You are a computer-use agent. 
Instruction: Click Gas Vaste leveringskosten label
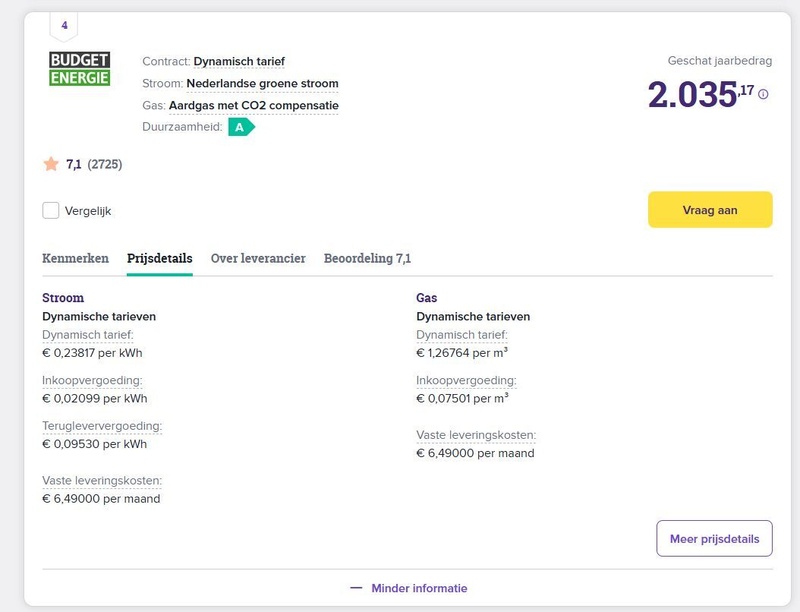(x=476, y=435)
